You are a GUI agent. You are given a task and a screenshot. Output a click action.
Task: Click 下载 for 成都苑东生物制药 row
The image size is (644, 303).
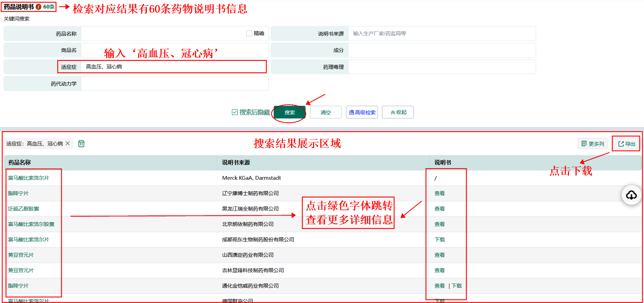[x=439, y=240]
